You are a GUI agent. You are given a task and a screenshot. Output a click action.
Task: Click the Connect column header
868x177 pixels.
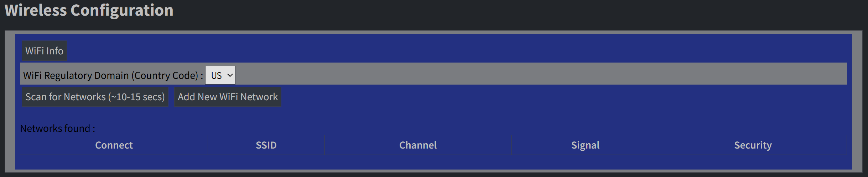(x=114, y=145)
